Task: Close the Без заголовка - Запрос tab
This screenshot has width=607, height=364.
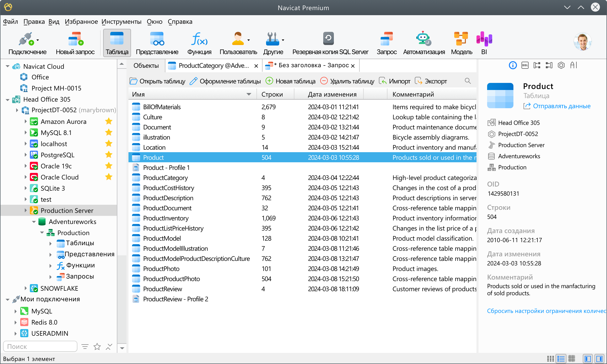Action: (353, 66)
